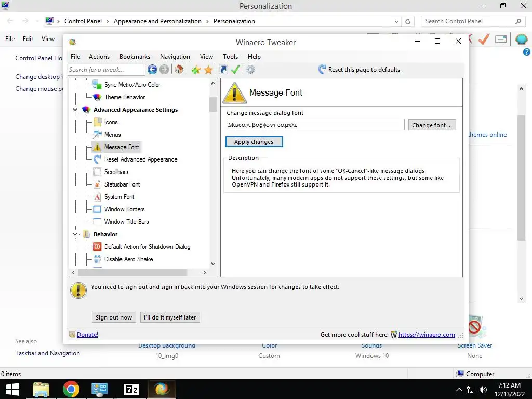
Task: Open the Icons tweak page
Action: click(111, 122)
